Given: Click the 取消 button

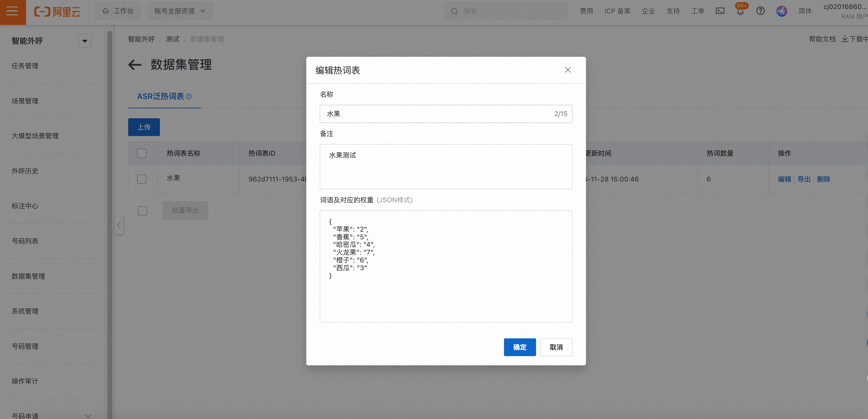Looking at the screenshot, I should pos(556,347).
